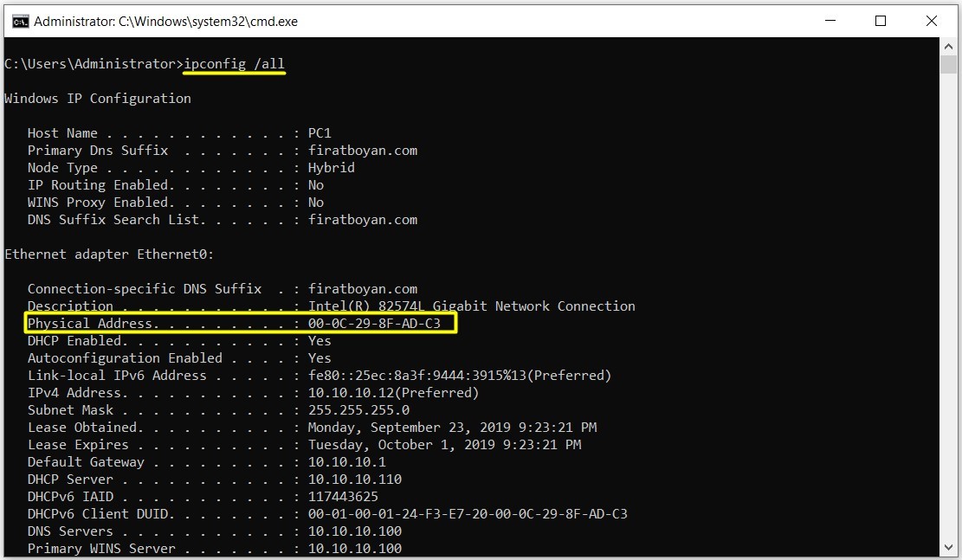Screen dimensions: 962x560
Task: Click the DHCP Server address 10.10.10.110
Action: click(354, 480)
